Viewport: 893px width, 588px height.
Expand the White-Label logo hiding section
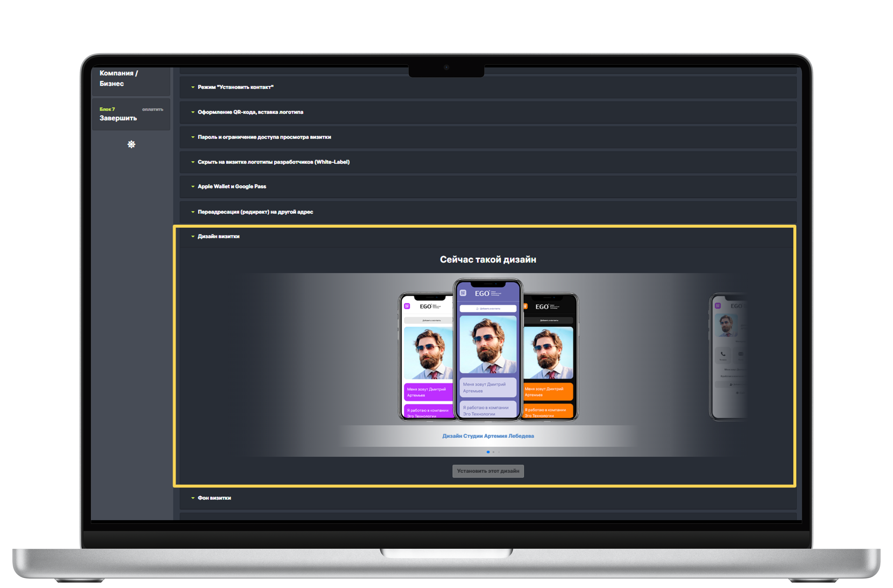[273, 162]
